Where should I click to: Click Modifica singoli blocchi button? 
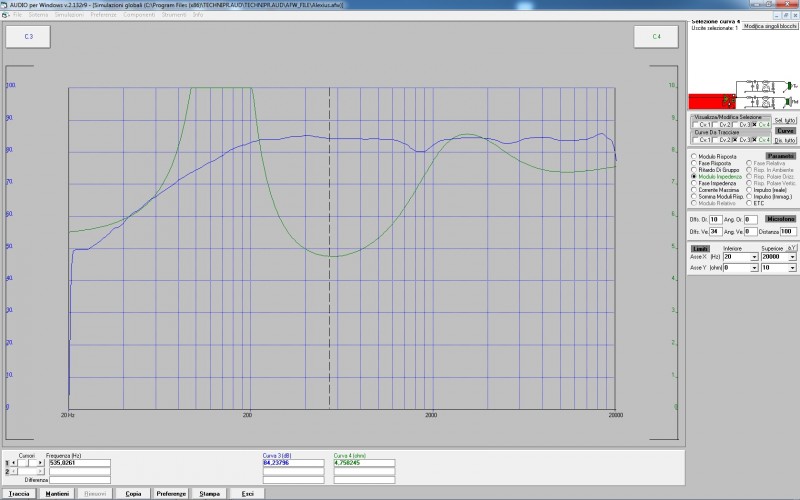tap(770, 26)
